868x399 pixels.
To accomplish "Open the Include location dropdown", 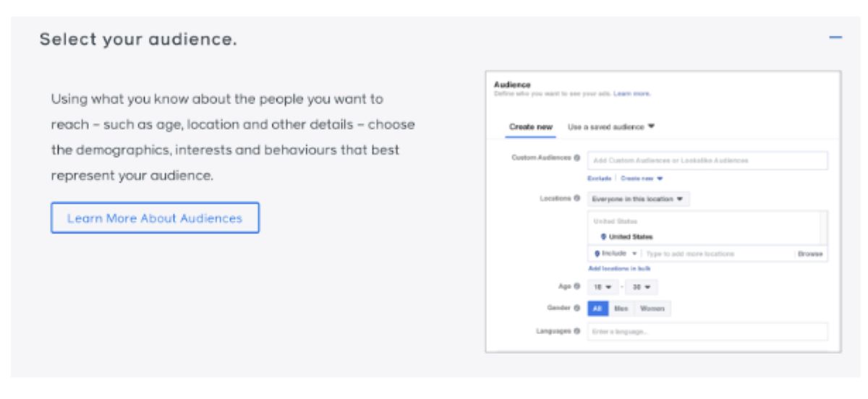I will click(x=615, y=254).
